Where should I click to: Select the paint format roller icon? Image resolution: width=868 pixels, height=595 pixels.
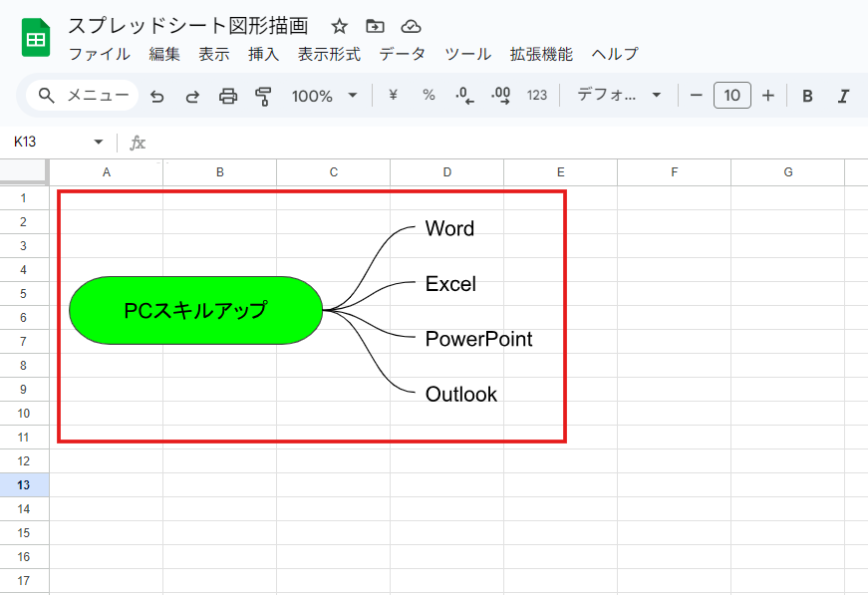pos(263,97)
